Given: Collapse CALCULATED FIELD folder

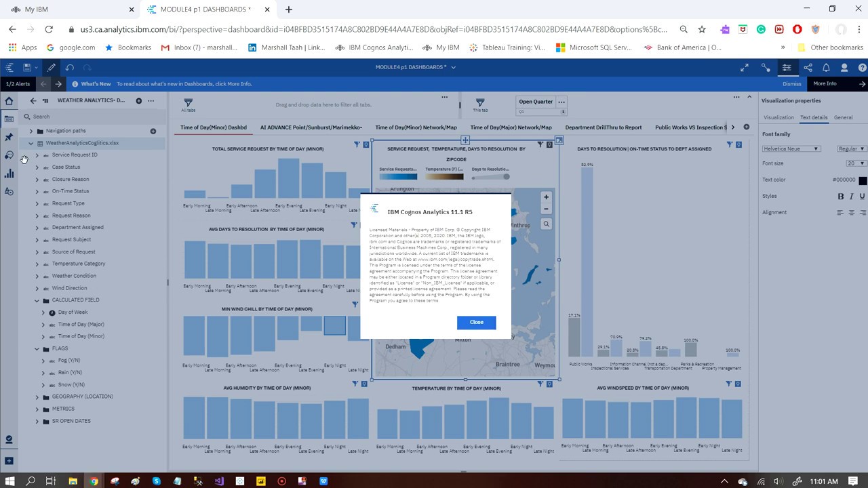Looking at the screenshot, I should click(37, 300).
